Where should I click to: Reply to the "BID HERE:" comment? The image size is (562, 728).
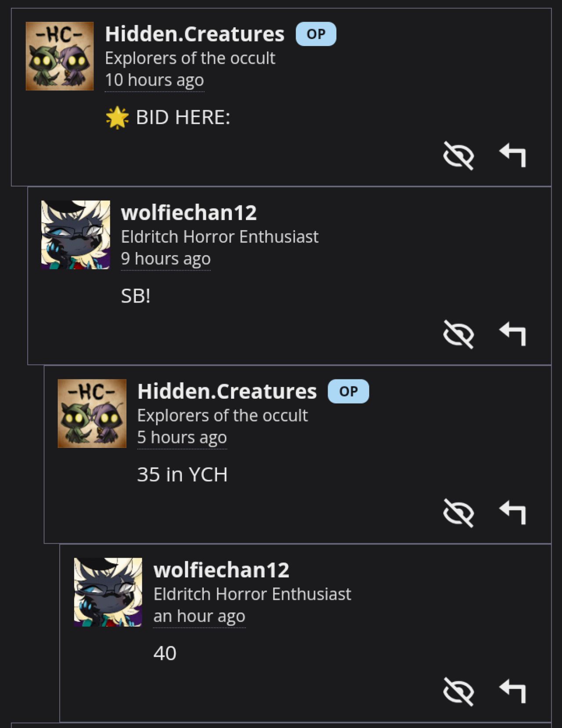pyautogui.click(x=512, y=155)
